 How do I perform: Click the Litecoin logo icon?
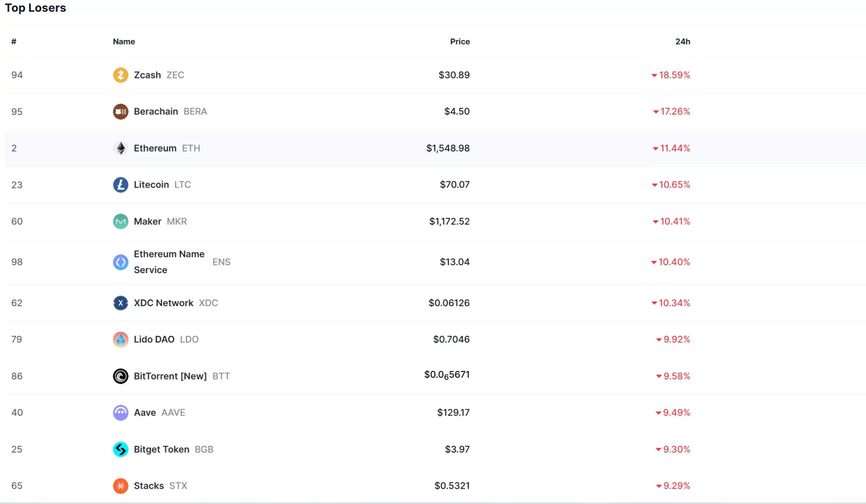pos(120,185)
